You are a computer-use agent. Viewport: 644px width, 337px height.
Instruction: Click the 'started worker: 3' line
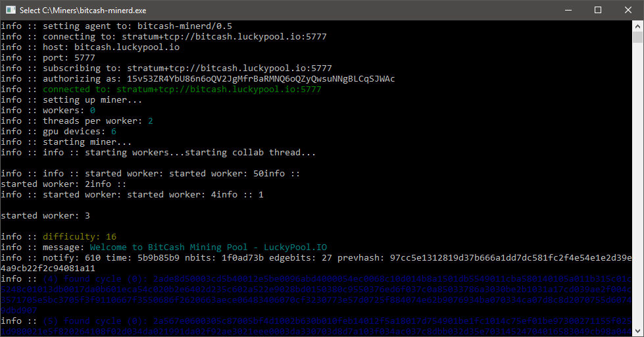(x=45, y=216)
